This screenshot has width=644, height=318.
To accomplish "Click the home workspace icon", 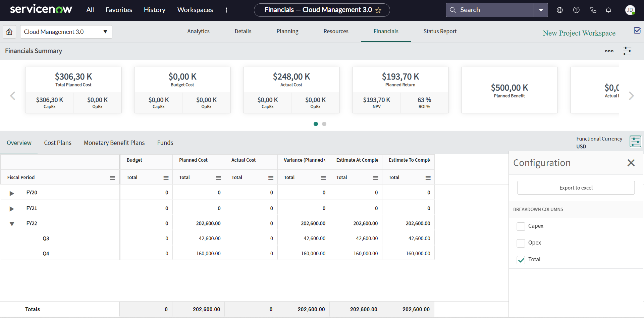I will 9,32.
